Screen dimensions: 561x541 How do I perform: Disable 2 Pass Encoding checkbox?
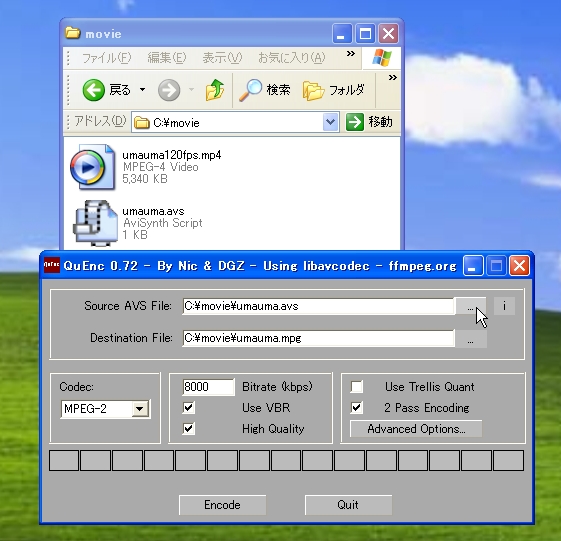click(357, 408)
